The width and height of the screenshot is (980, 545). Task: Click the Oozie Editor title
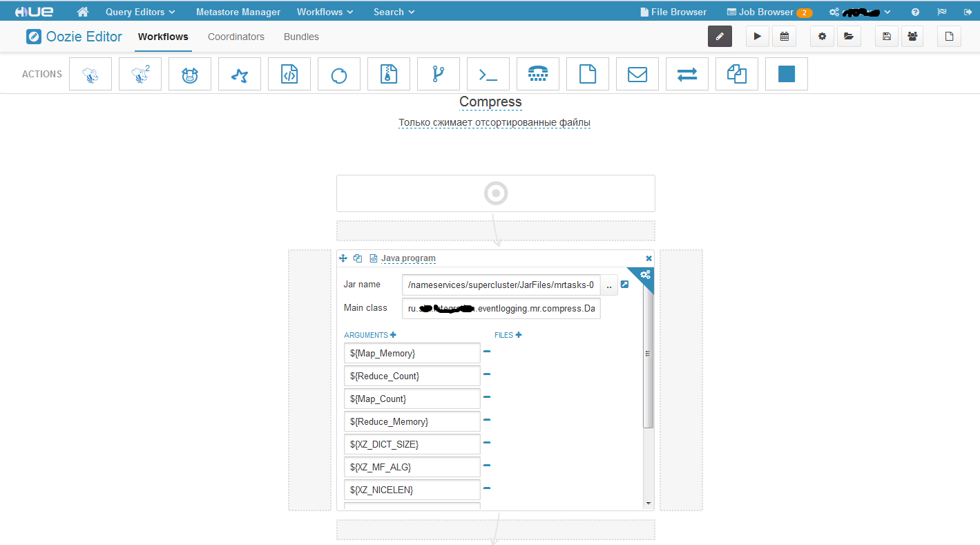(x=74, y=37)
